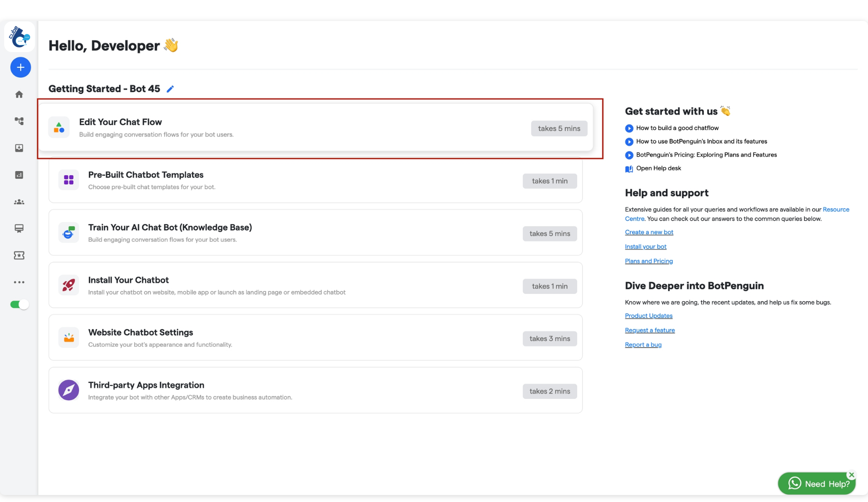Click play icon beside Inbox tutorial
868x502 pixels.
pos(629,142)
